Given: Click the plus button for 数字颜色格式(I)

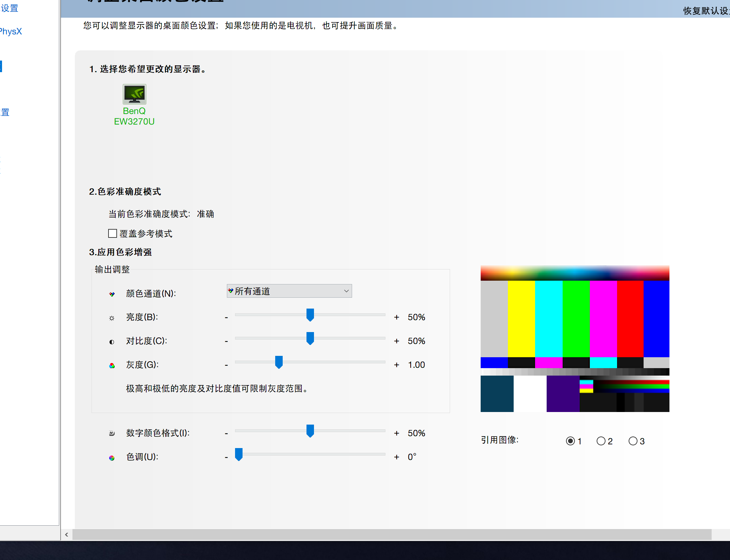Looking at the screenshot, I should click(397, 433).
